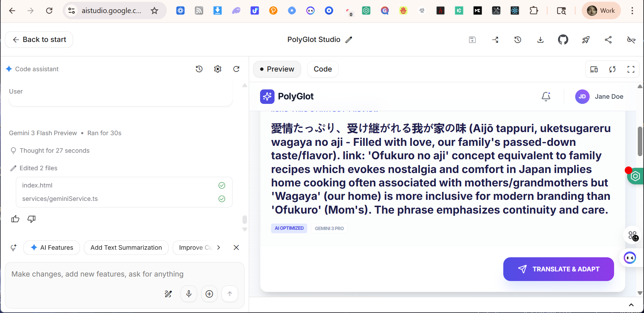Open the GitHub icon in the header

pyautogui.click(x=563, y=40)
